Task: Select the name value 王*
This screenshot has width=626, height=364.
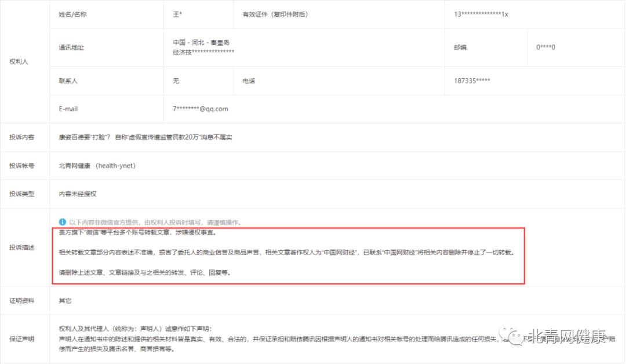Action: (177, 14)
